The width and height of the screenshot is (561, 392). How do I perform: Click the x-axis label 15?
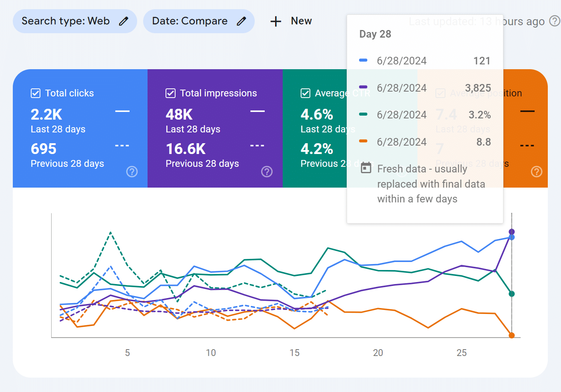coord(294,353)
